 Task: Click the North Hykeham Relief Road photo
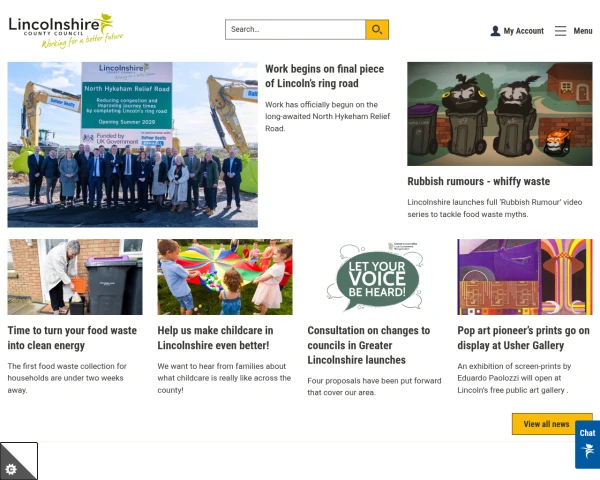pos(132,145)
